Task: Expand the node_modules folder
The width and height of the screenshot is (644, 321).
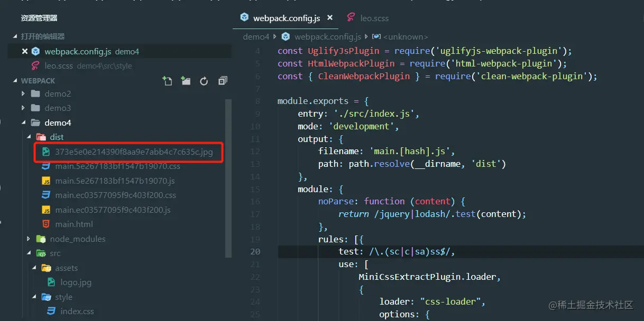Action: coord(29,239)
